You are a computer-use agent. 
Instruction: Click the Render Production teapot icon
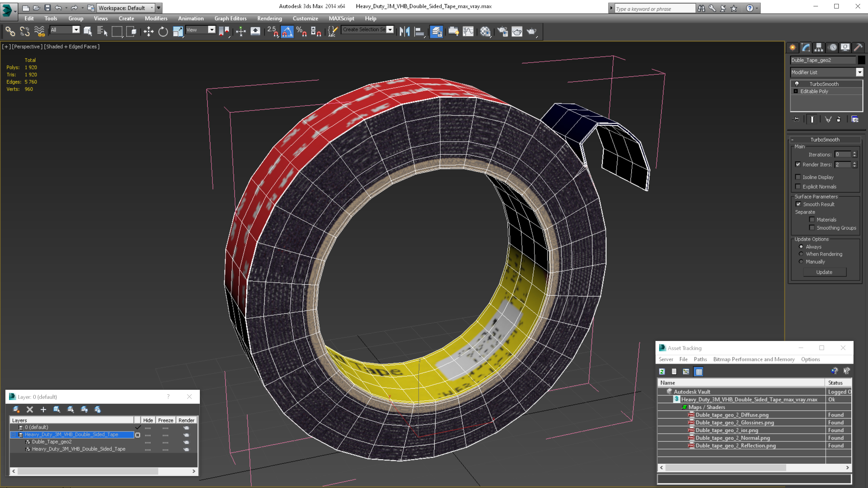(532, 32)
